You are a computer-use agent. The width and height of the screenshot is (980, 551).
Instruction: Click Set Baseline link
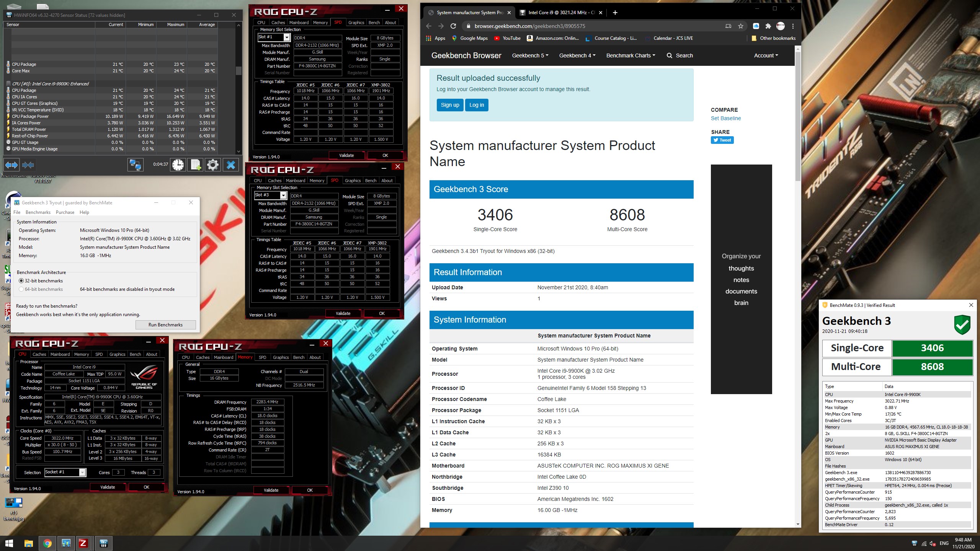[x=726, y=118]
